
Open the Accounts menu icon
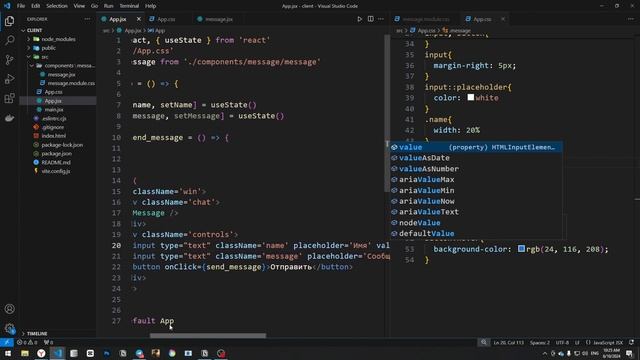pyautogui.click(x=9, y=309)
